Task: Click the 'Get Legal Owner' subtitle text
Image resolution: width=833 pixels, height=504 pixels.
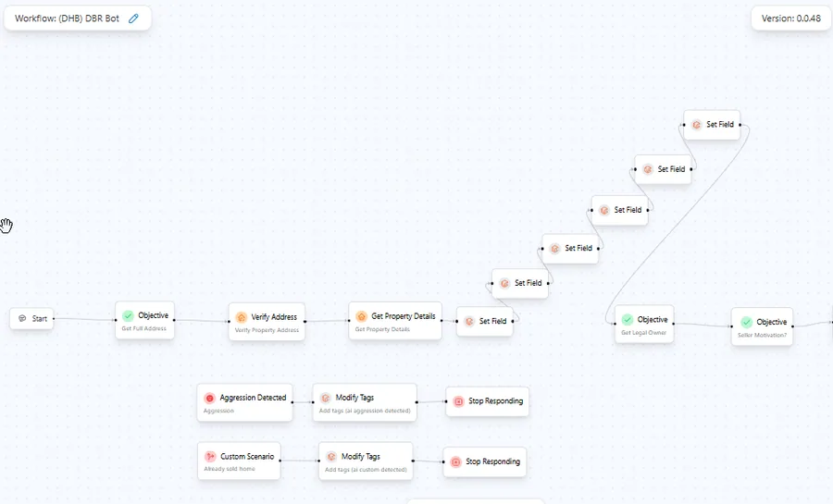Action: 644,333
